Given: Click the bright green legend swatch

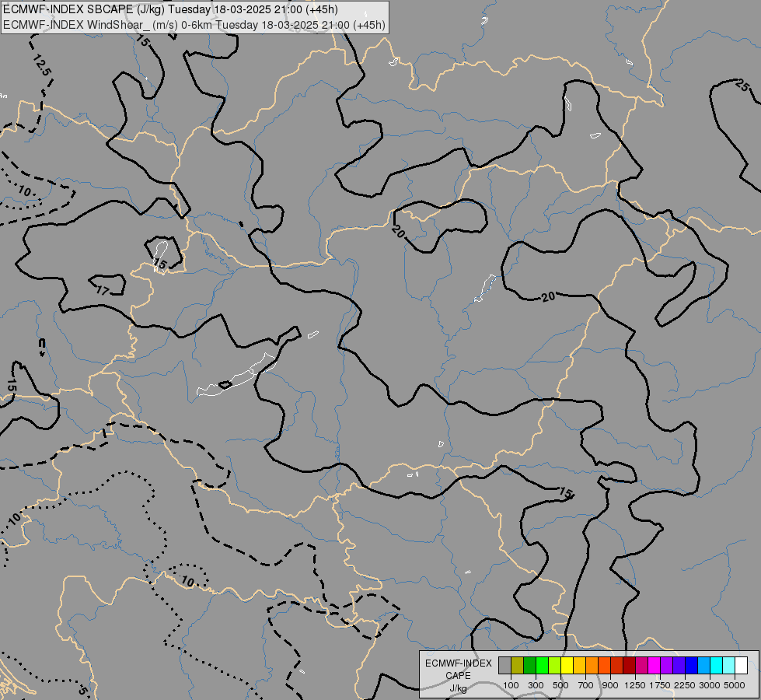Looking at the screenshot, I should coord(542,665).
